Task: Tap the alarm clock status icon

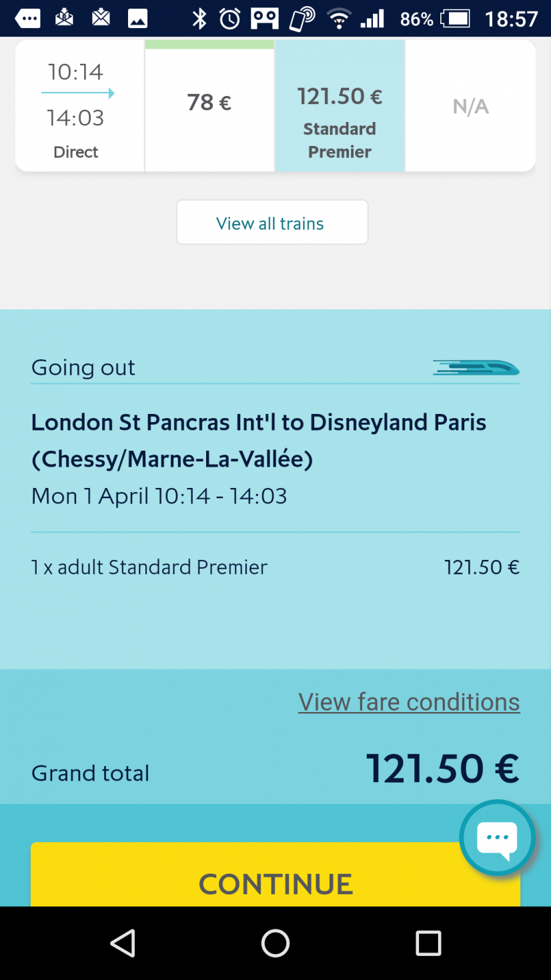Action: point(230,19)
